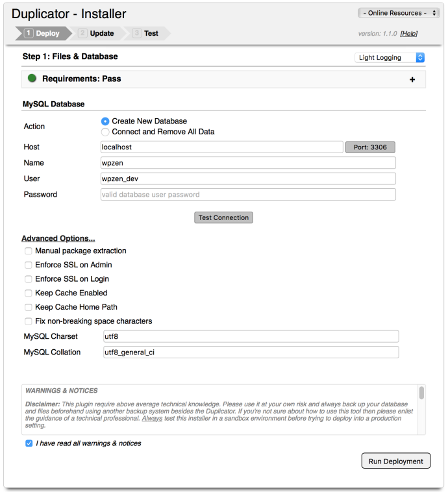Enable Enforce SSL on Admin checkbox

[29, 265]
